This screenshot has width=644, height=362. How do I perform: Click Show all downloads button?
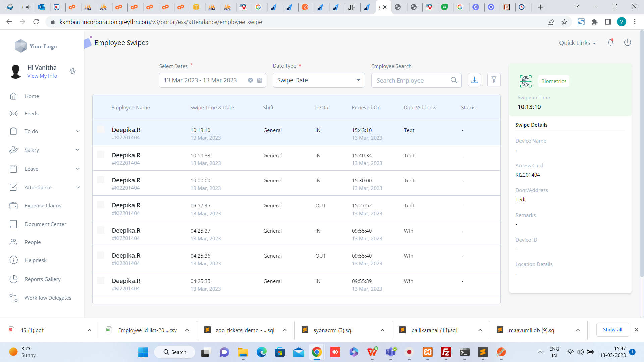(x=612, y=330)
